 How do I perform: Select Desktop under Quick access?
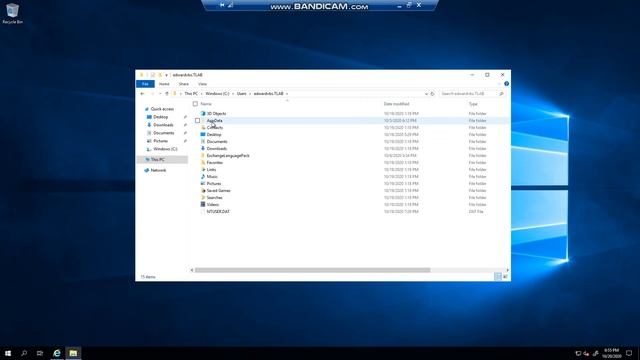click(x=160, y=117)
